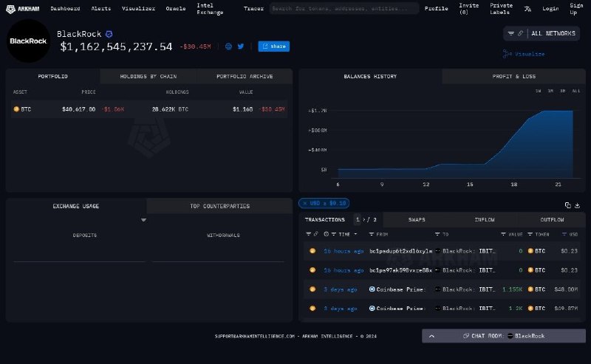Open the Outflow tab

tap(552, 220)
